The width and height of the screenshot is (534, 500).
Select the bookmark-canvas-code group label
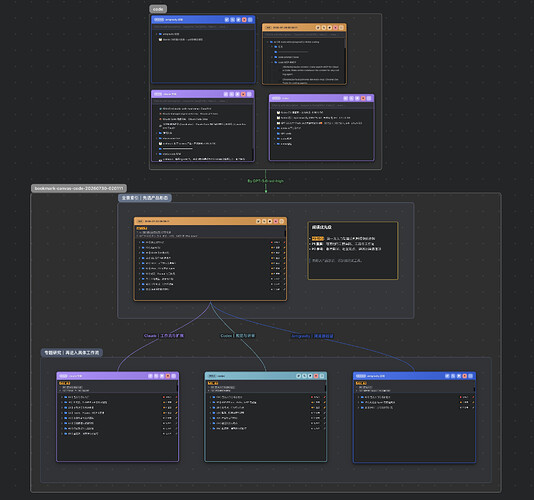point(79,188)
